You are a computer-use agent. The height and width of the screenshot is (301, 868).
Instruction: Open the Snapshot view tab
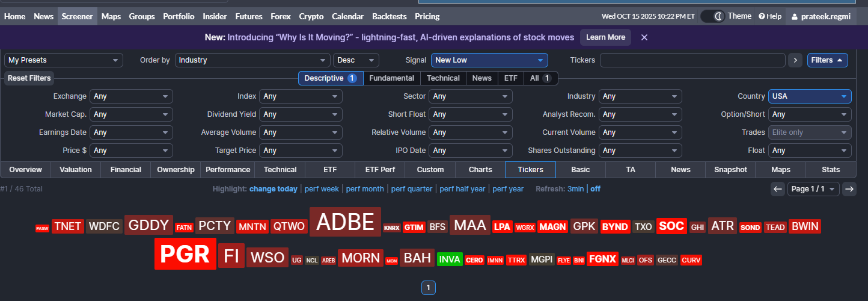click(x=730, y=170)
